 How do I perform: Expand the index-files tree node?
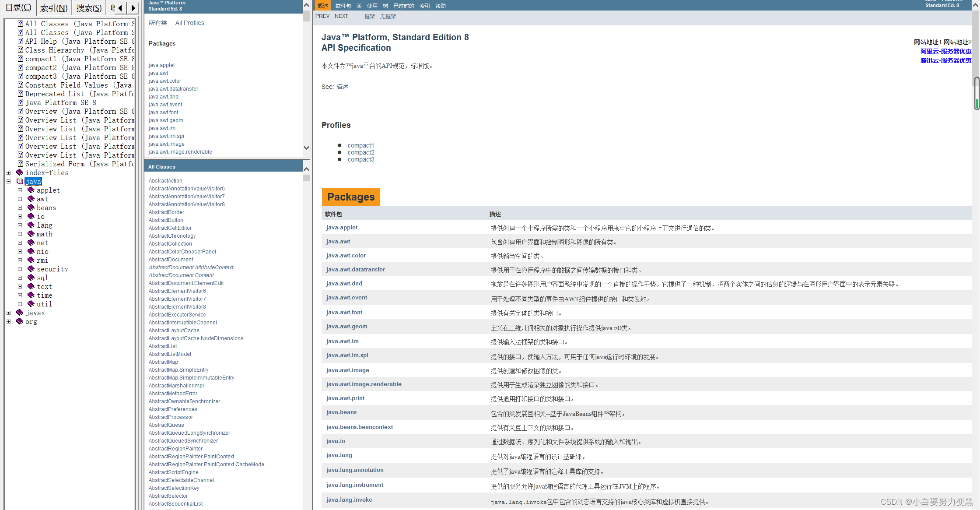8,172
